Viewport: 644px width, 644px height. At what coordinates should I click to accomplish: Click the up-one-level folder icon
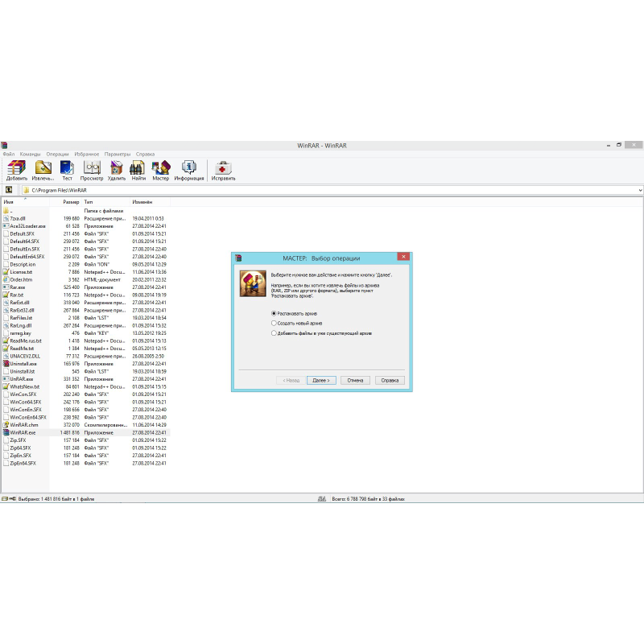pos(7,189)
